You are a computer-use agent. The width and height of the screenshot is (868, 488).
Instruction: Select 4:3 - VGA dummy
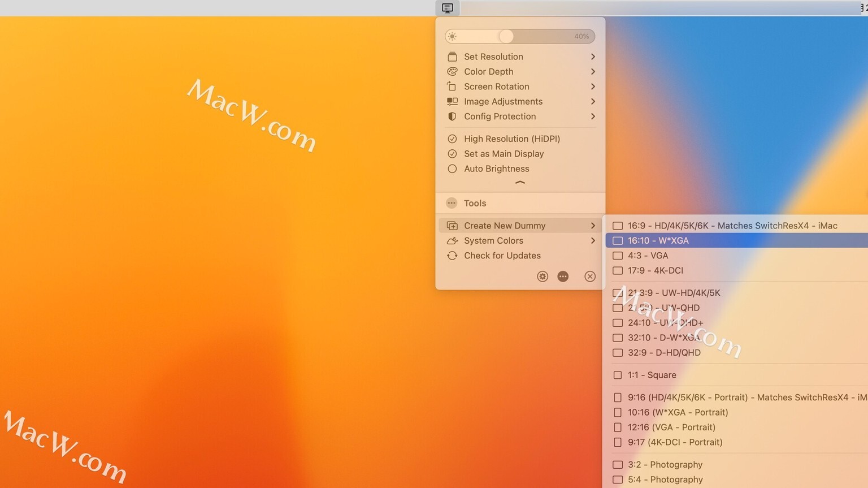click(737, 256)
